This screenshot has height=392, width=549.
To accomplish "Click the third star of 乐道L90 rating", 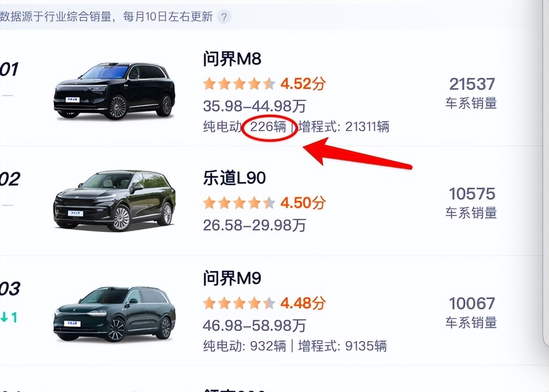I will tap(239, 203).
